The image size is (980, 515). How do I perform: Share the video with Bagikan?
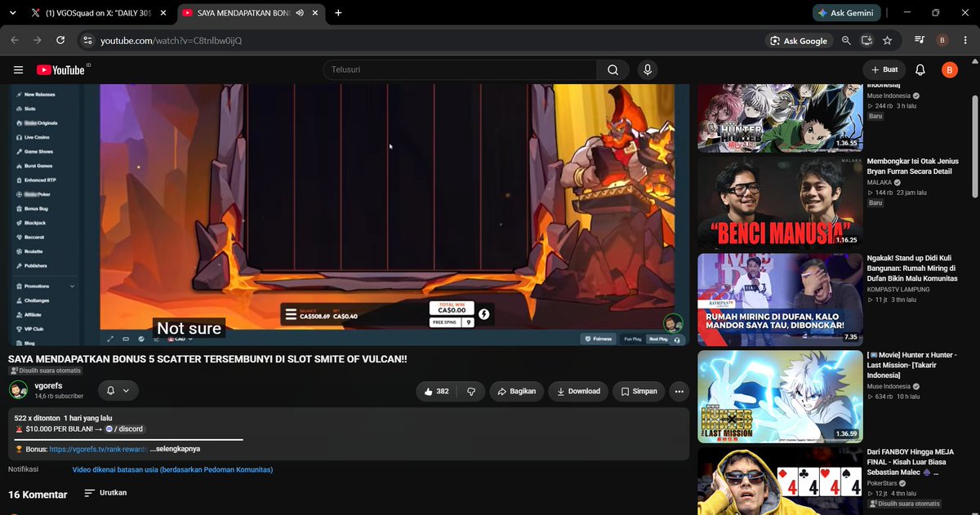tap(516, 392)
